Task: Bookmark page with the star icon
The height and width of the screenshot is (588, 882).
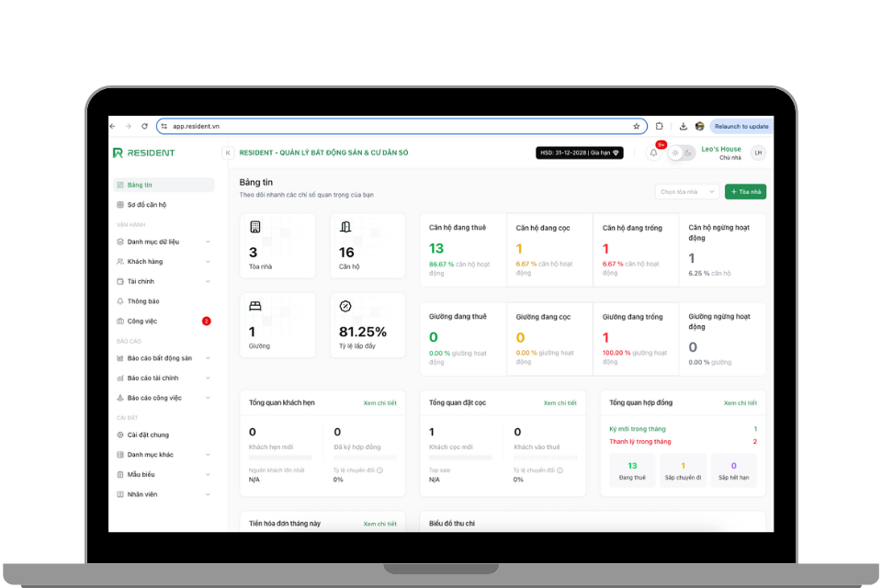Action: pyautogui.click(x=636, y=126)
